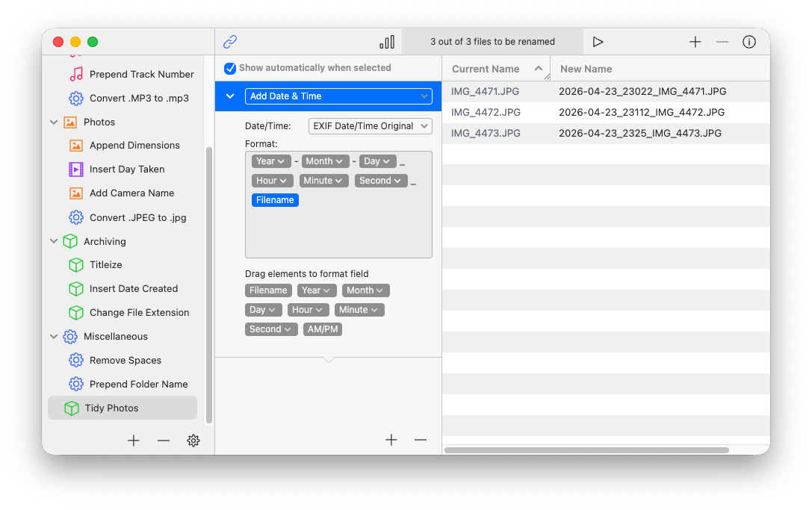Open the EXIF Date/Time Original dropdown

click(x=370, y=125)
